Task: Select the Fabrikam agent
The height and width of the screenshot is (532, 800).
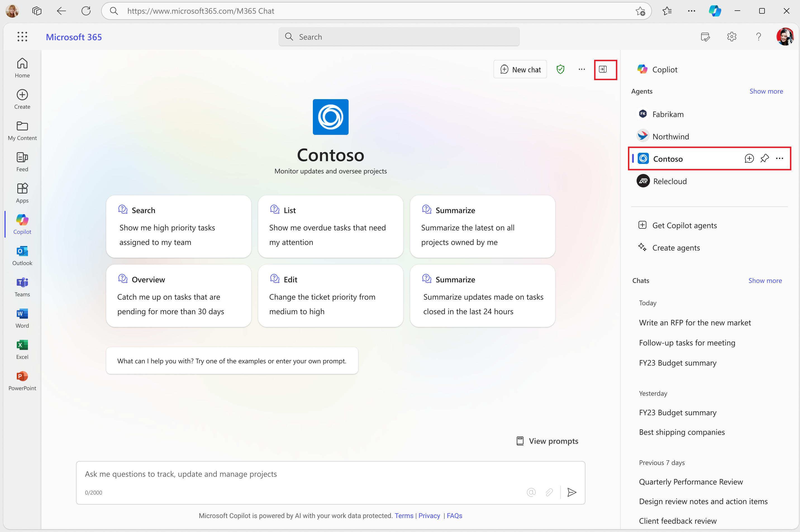Action: 667,114
